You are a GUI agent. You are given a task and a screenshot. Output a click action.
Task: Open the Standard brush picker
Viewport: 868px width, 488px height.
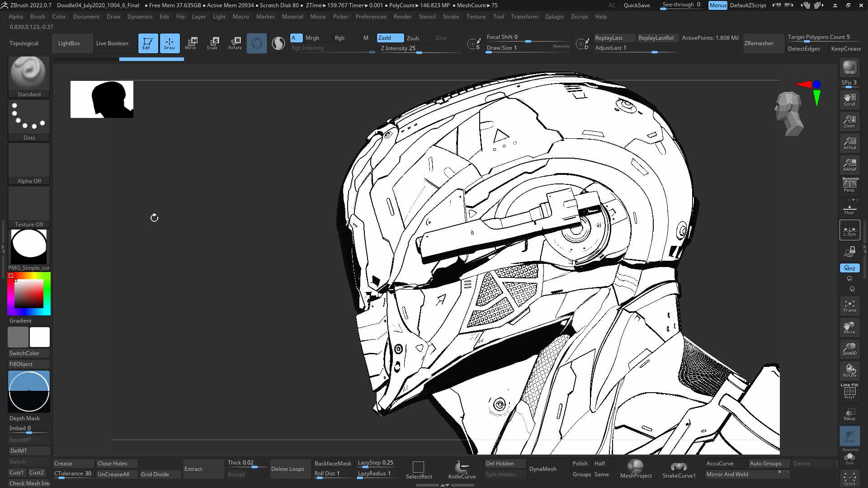(29, 76)
